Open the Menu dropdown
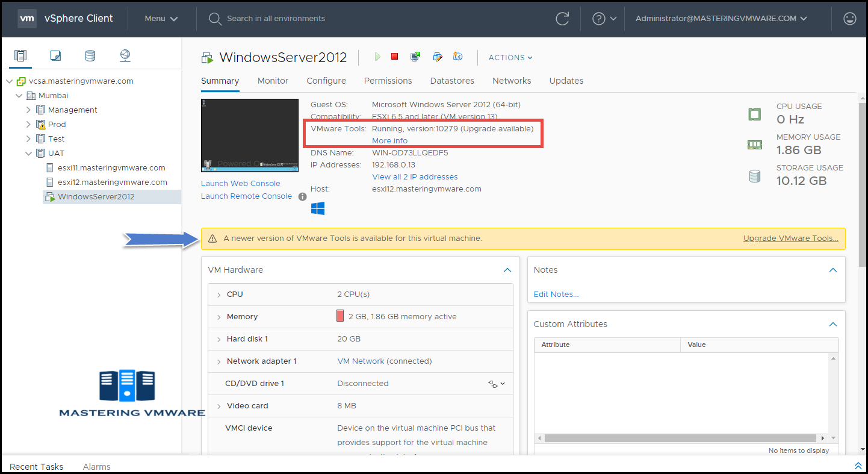This screenshot has width=868, height=474. coord(161,19)
